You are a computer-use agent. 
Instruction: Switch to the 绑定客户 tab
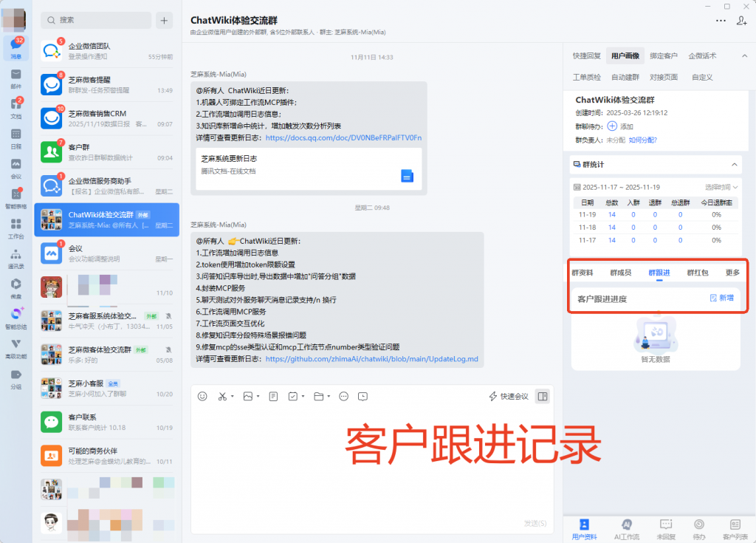pos(664,56)
